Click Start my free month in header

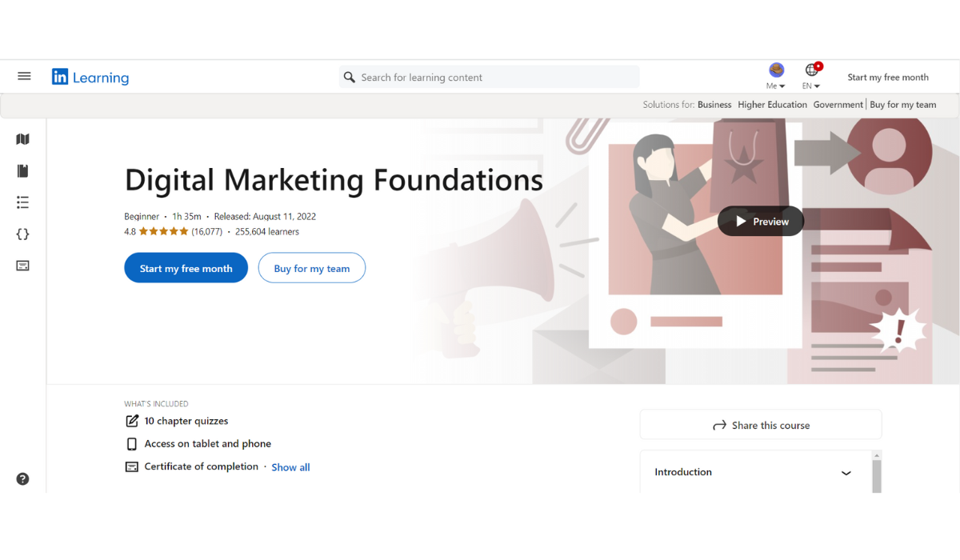(x=888, y=78)
